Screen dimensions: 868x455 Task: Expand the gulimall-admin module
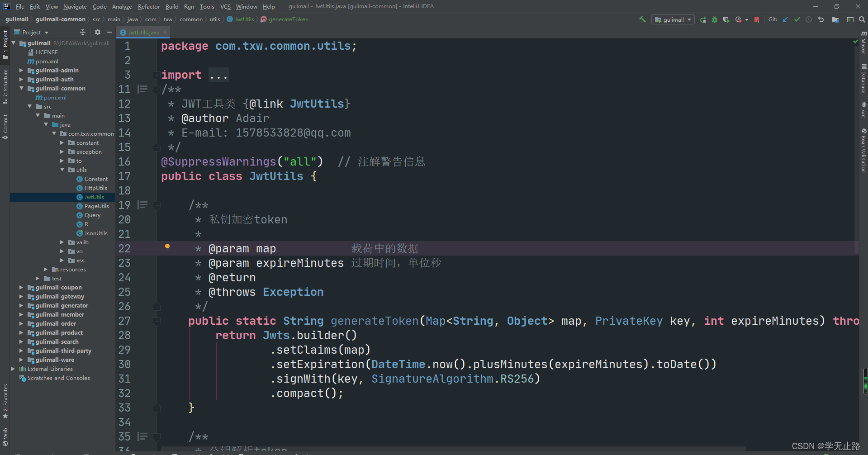[21, 70]
